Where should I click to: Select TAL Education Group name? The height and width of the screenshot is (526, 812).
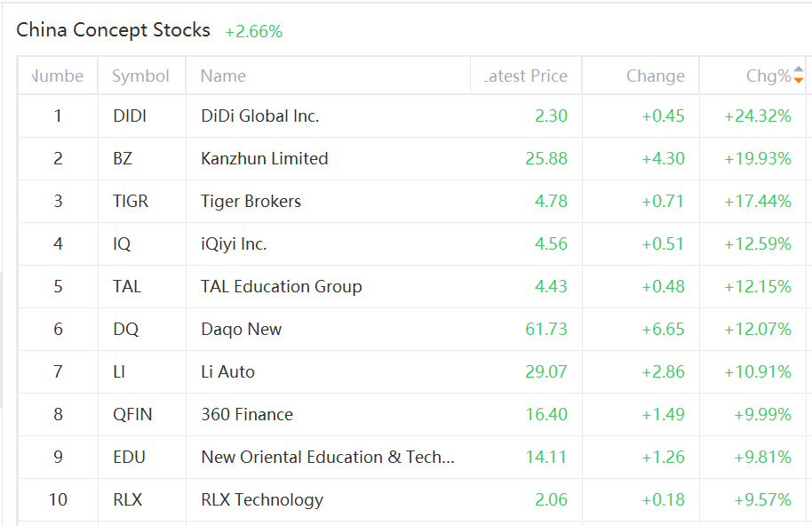point(282,286)
